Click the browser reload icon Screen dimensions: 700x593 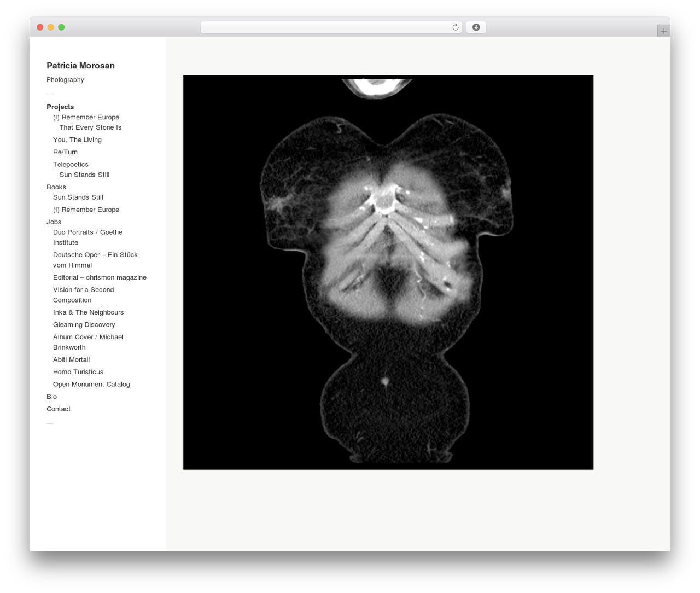455,27
